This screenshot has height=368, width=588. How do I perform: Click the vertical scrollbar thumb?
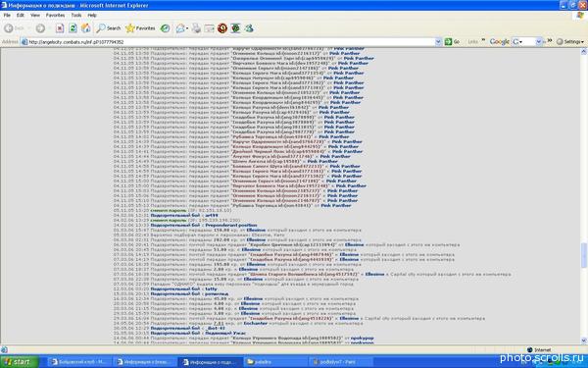[x=584, y=255]
